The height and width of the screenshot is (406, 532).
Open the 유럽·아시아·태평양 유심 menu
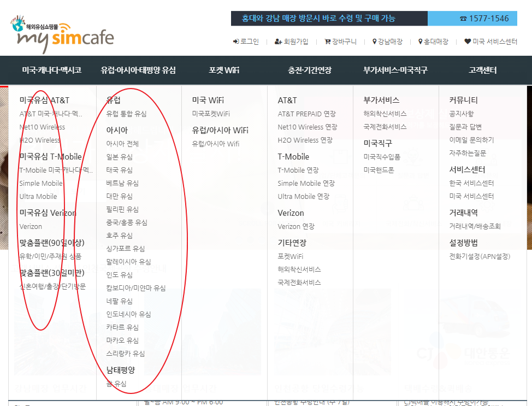point(138,70)
